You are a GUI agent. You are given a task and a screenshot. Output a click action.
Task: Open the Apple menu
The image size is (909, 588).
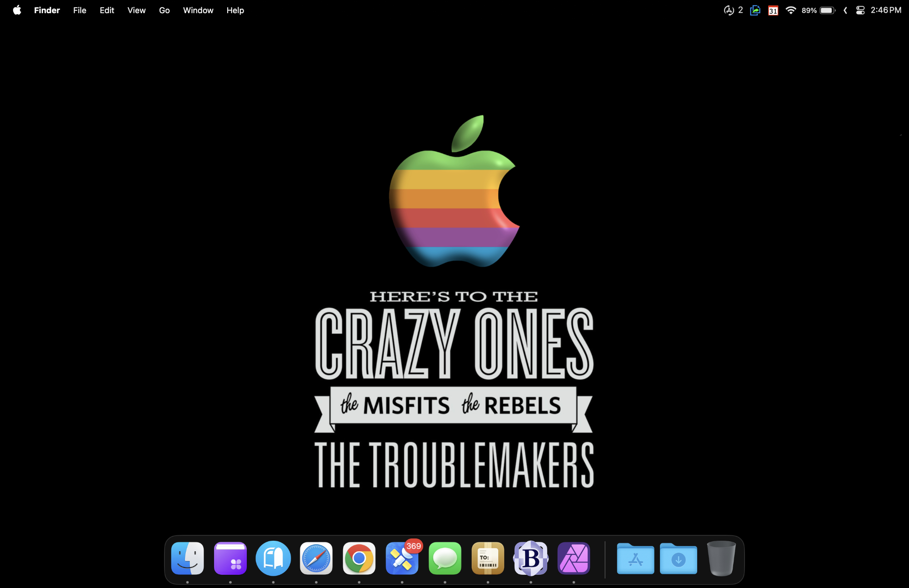[17, 10]
